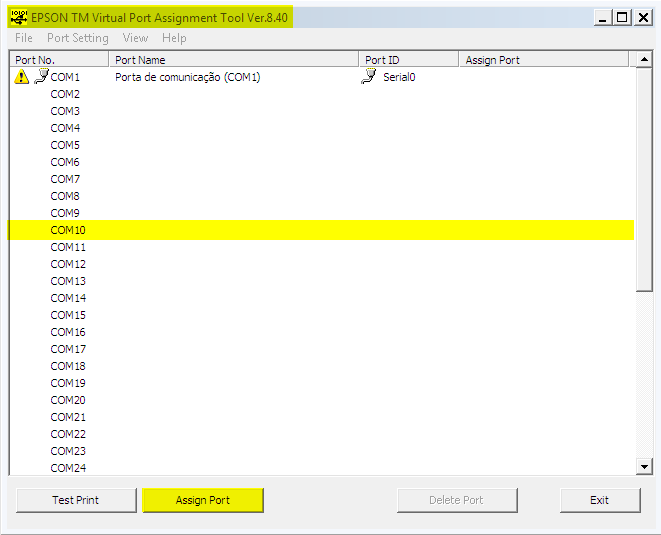
Task: Sort by the Port Name column header
Action: pyautogui.click(x=234, y=60)
